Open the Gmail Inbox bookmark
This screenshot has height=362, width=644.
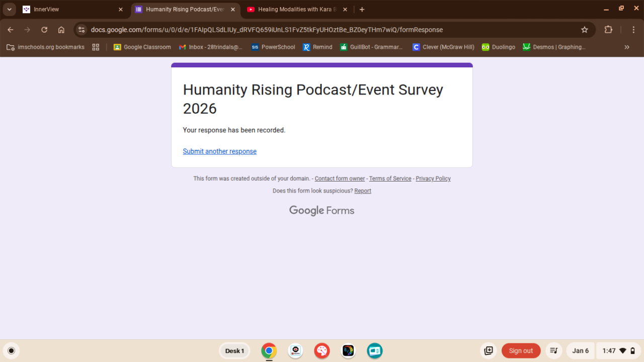[x=210, y=47]
